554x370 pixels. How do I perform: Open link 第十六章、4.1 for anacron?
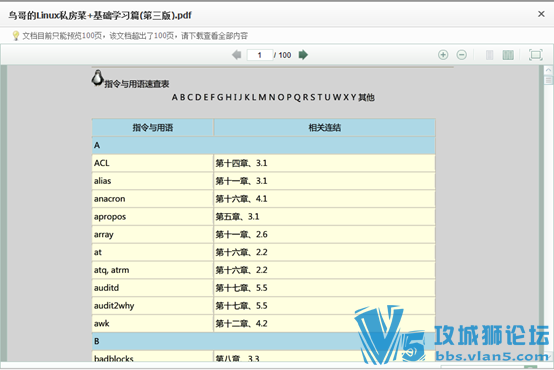(241, 199)
